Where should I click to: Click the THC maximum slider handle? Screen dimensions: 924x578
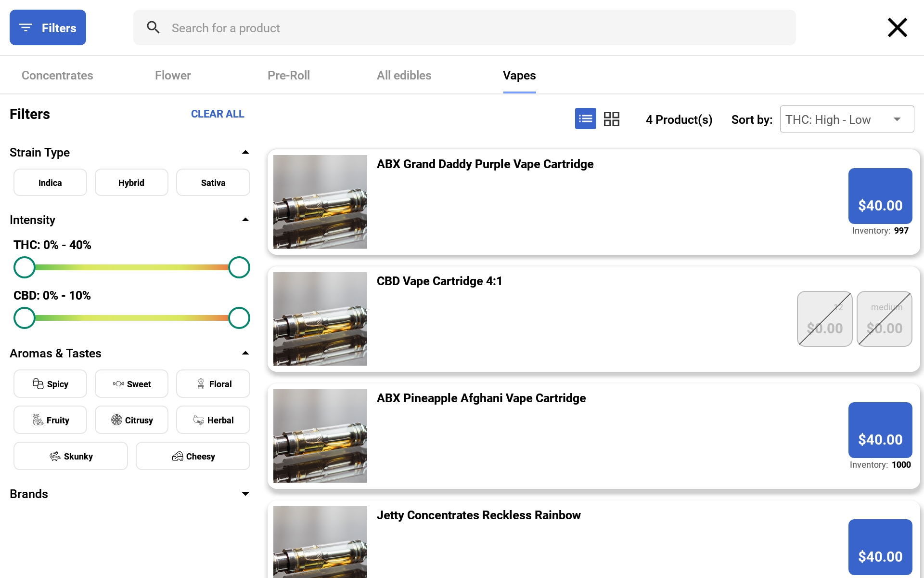tap(239, 267)
